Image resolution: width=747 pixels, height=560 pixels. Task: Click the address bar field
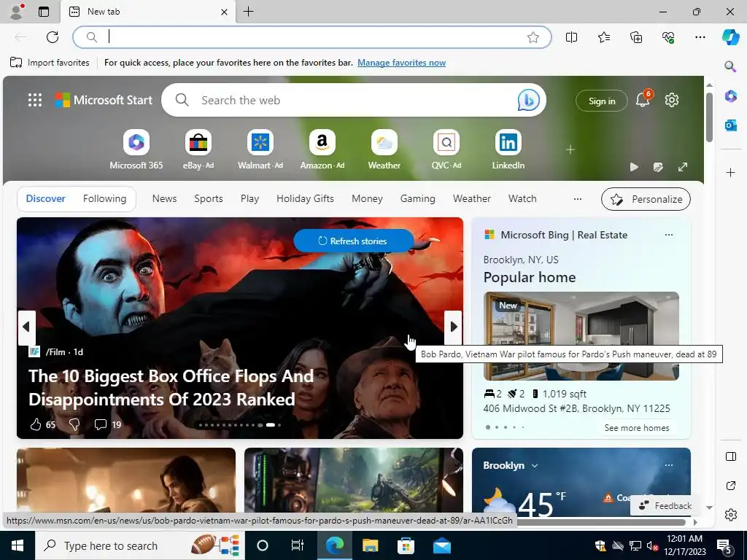[x=312, y=37]
